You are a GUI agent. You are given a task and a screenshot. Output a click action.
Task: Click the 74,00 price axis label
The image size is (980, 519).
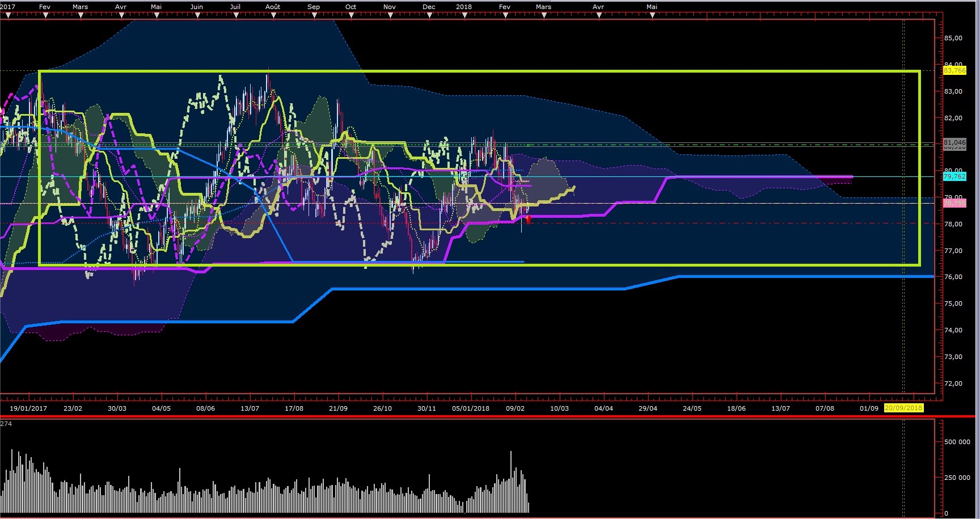(953, 330)
